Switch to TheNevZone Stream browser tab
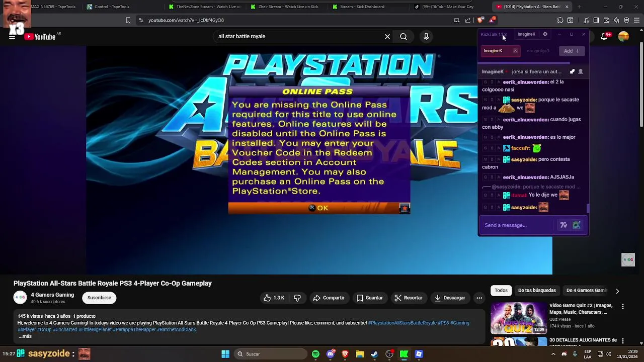 (x=205, y=7)
